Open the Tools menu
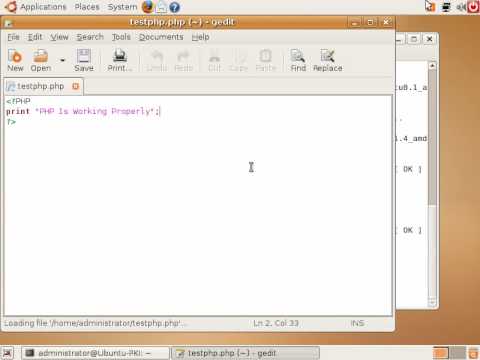This screenshot has height=360, width=480. click(121, 37)
